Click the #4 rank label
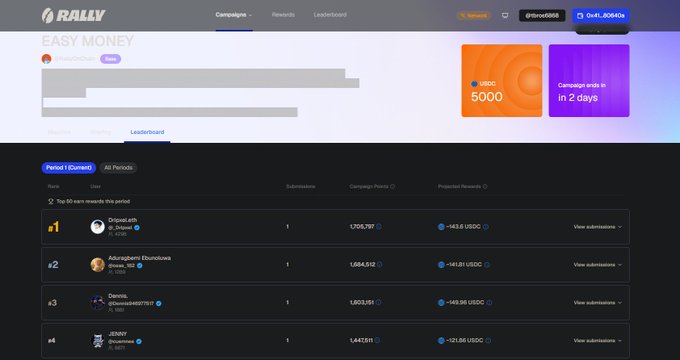This screenshot has width=680, height=360. point(52,340)
